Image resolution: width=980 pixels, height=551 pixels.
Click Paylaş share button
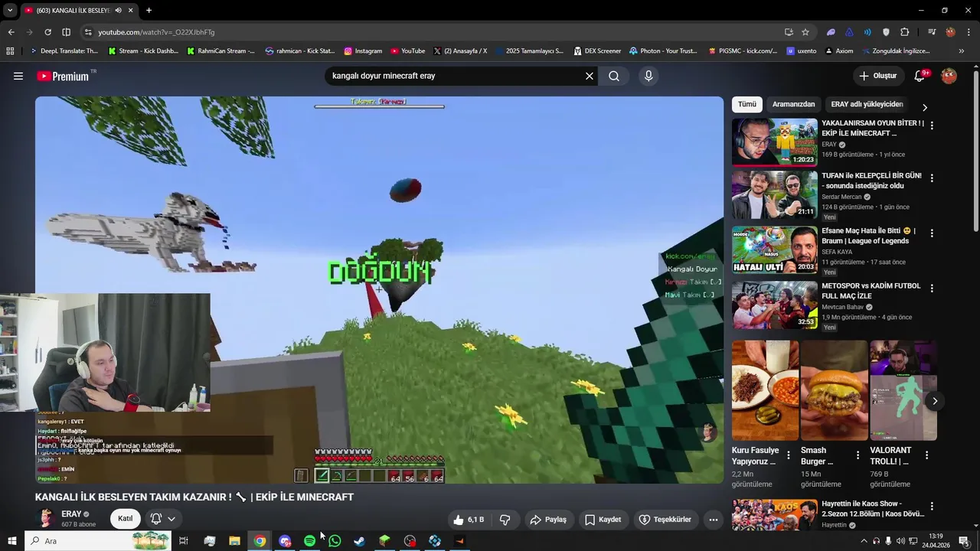coord(548,520)
